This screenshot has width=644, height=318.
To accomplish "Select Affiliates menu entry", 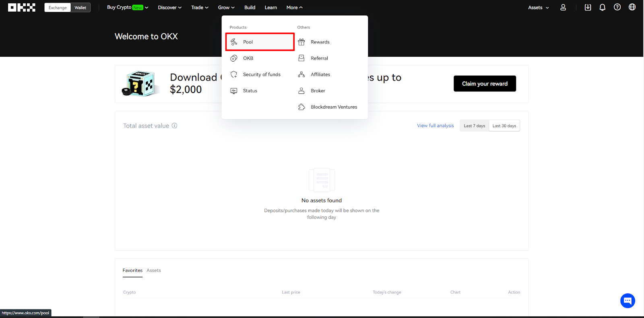I will pos(329,74).
